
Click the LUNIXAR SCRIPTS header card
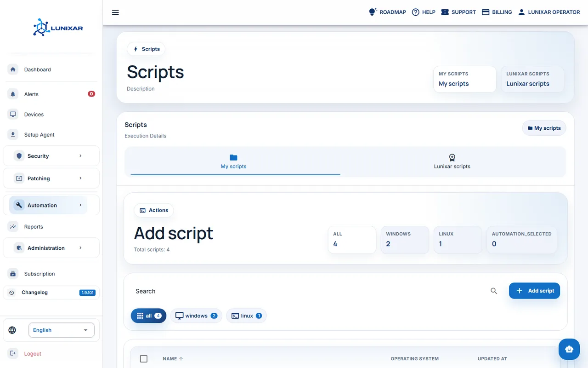[532, 79]
